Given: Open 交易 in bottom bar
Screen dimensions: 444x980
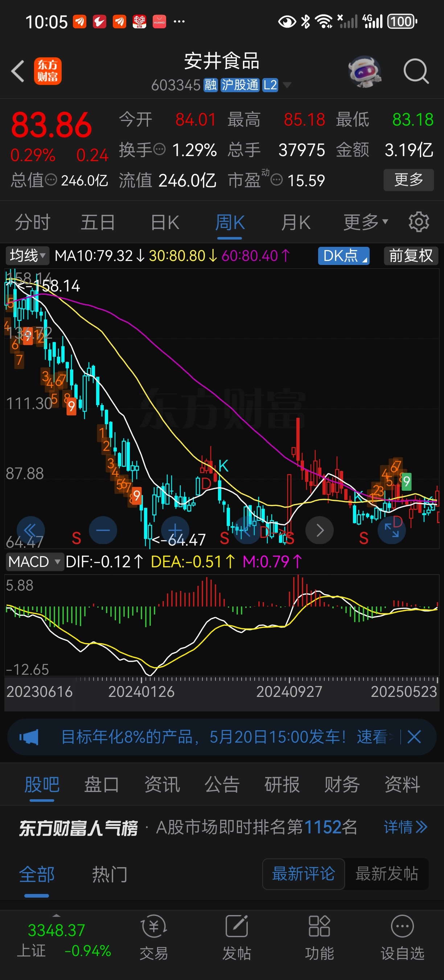Looking at the screenshot, I should point(154,938).
